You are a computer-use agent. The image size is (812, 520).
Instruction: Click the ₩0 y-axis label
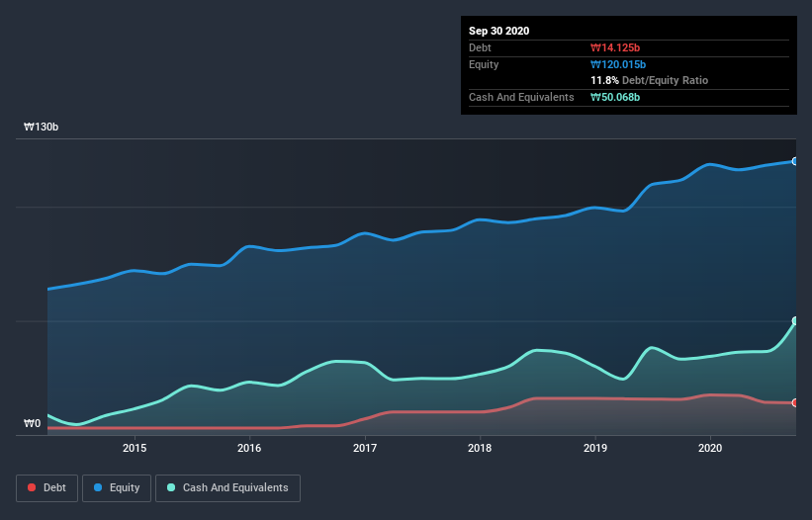point(32,423)
